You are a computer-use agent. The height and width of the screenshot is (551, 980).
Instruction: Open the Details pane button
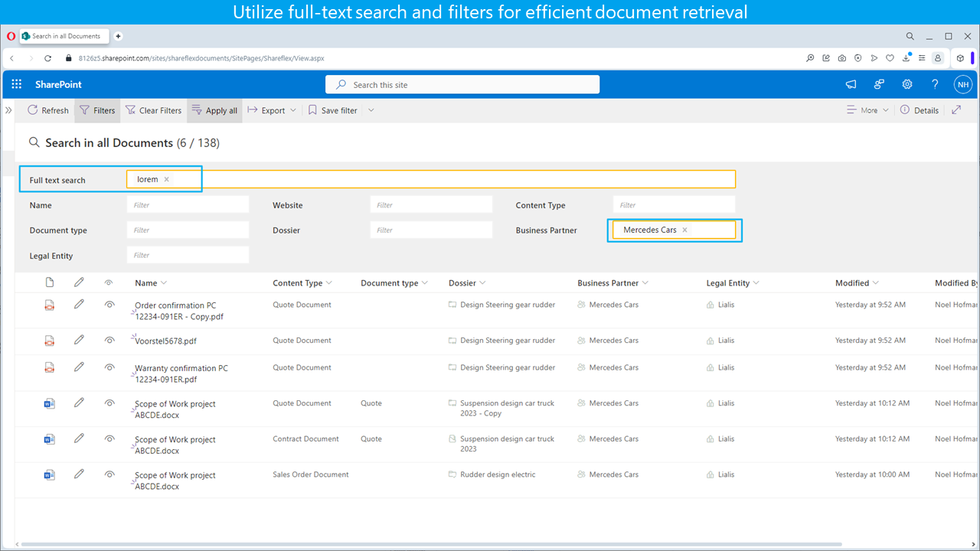pyautogui.click(x=919, y=110)
